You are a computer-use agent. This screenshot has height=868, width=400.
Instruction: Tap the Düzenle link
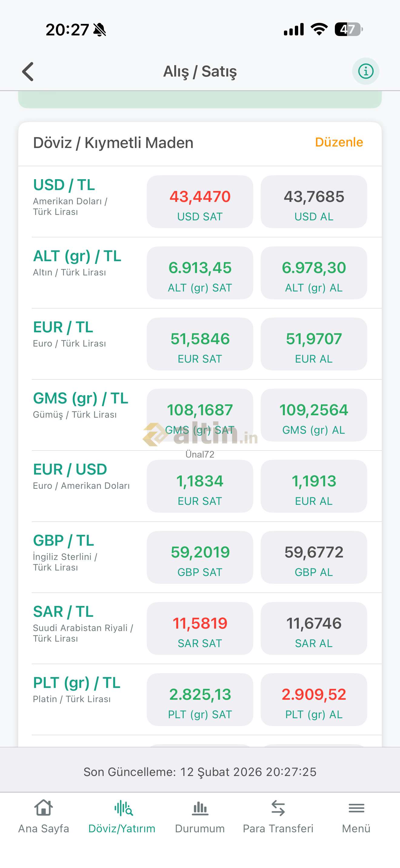click(x=339, y=142)
